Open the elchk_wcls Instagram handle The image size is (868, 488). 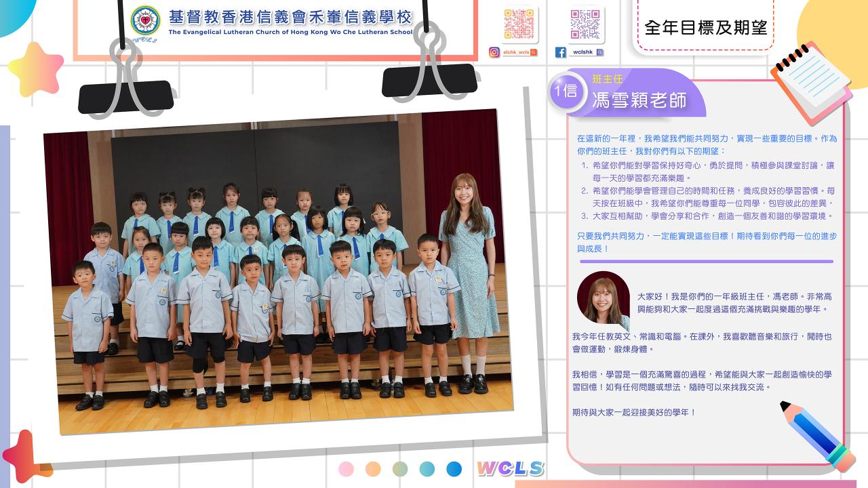tap(516, 52)
